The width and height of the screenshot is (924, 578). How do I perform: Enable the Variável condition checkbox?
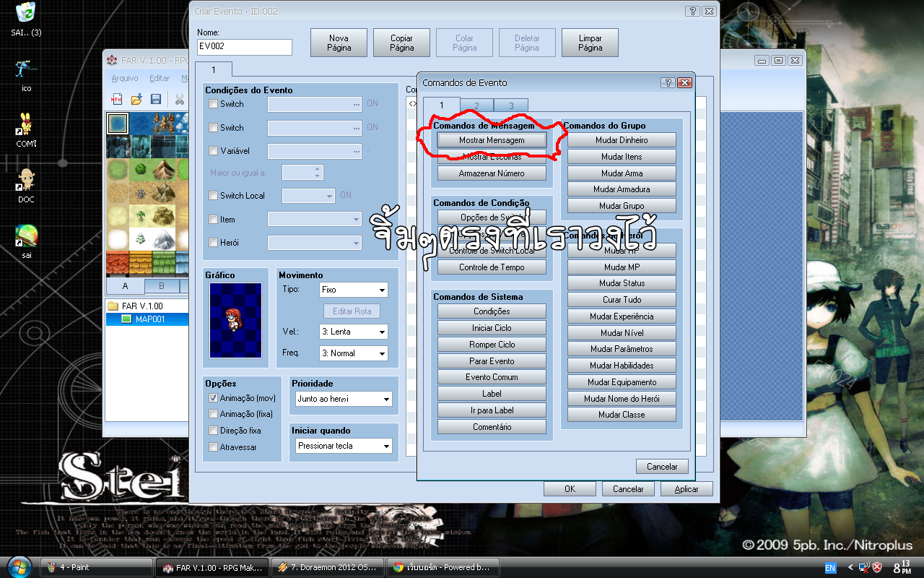click(213, 151)
